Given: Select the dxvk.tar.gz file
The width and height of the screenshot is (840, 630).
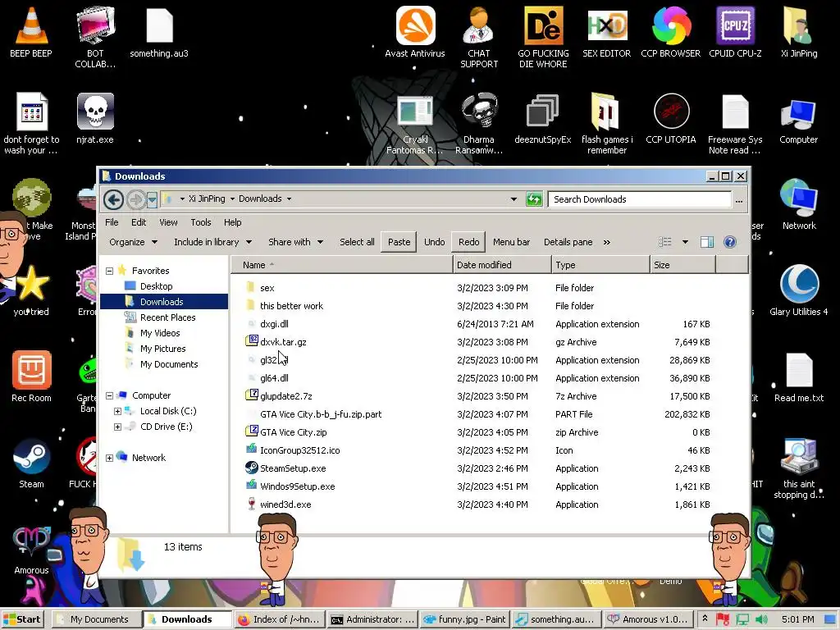Looking at the screenshot, I should pos(283,342).
